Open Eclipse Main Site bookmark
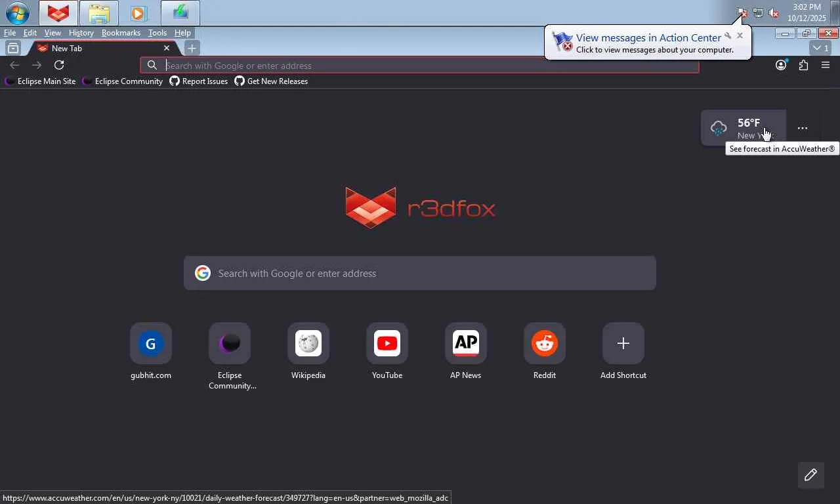Screen dimensions: 840x504 pyautogui.click(x=41, y=81)
